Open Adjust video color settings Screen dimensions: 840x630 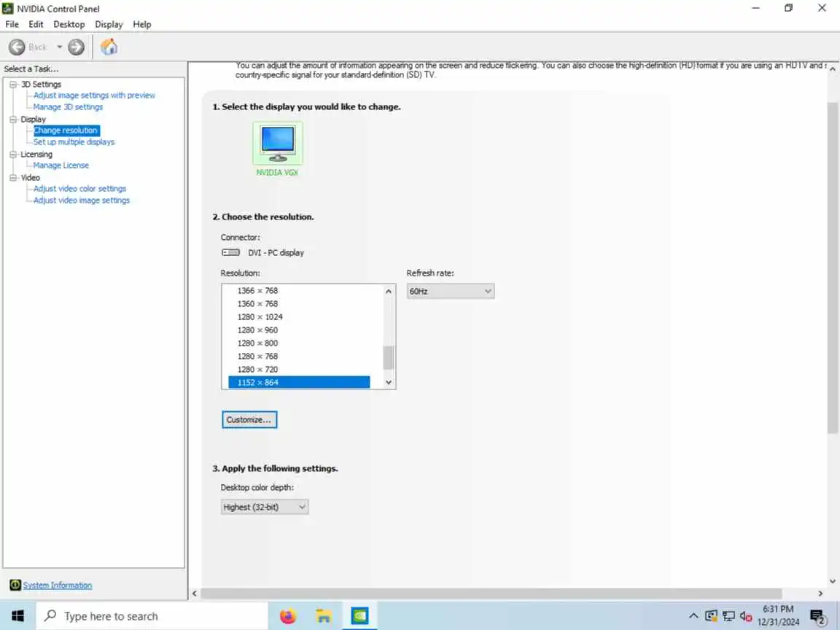(79, 189)
